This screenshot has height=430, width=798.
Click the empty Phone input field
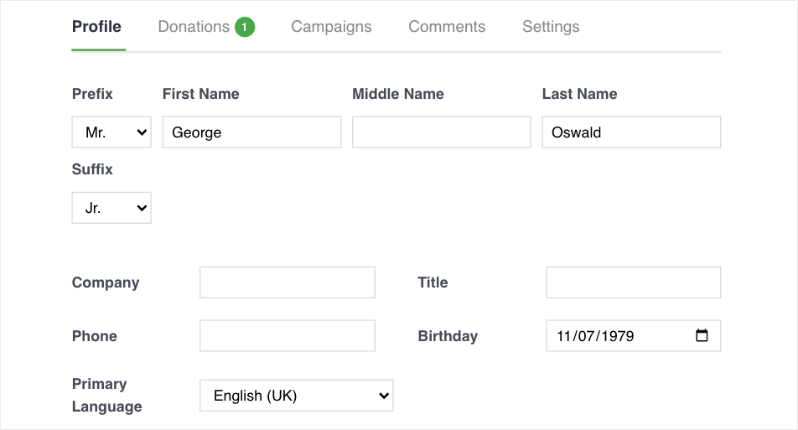pyautogui.click(x=287, y=336)
